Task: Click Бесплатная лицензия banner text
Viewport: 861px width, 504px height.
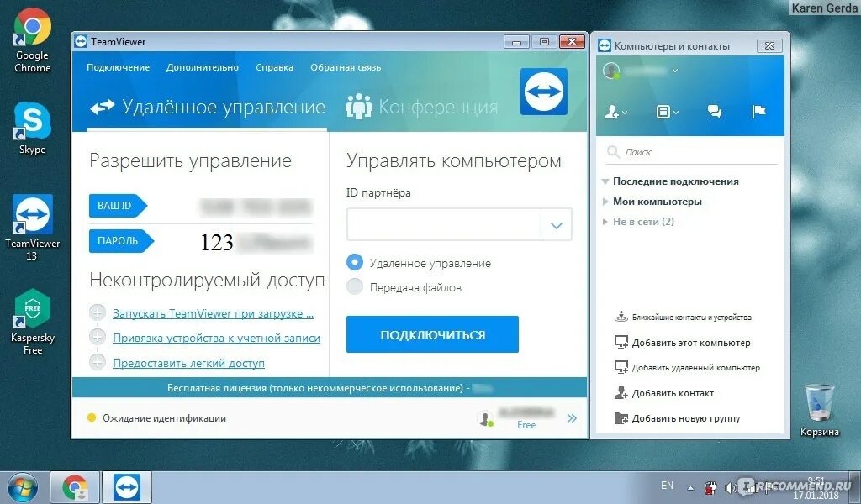Action: coord(318,388)
